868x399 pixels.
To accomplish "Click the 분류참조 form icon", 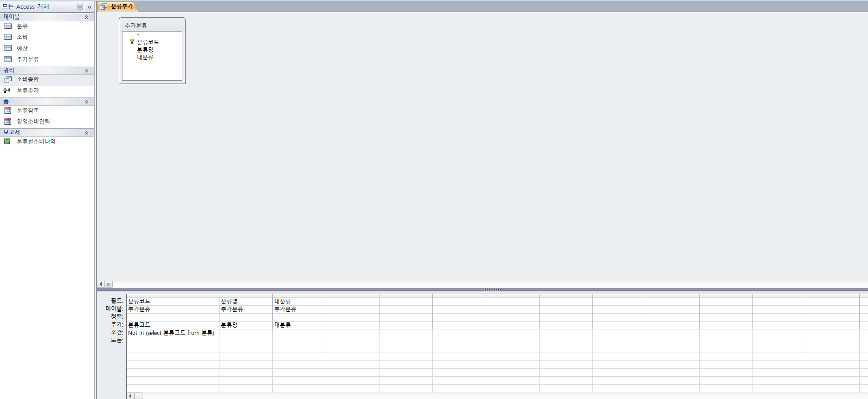I will tap(8, 110).
